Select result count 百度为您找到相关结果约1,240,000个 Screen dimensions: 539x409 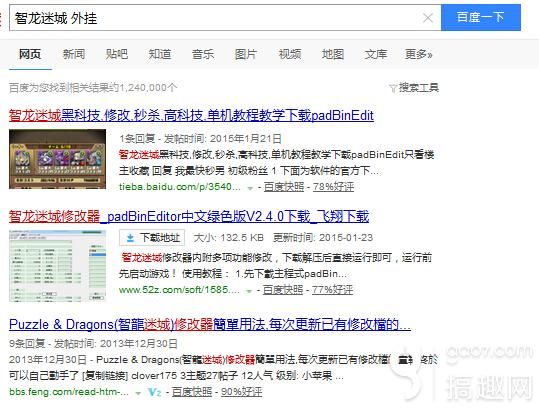(x=93, y=88)
